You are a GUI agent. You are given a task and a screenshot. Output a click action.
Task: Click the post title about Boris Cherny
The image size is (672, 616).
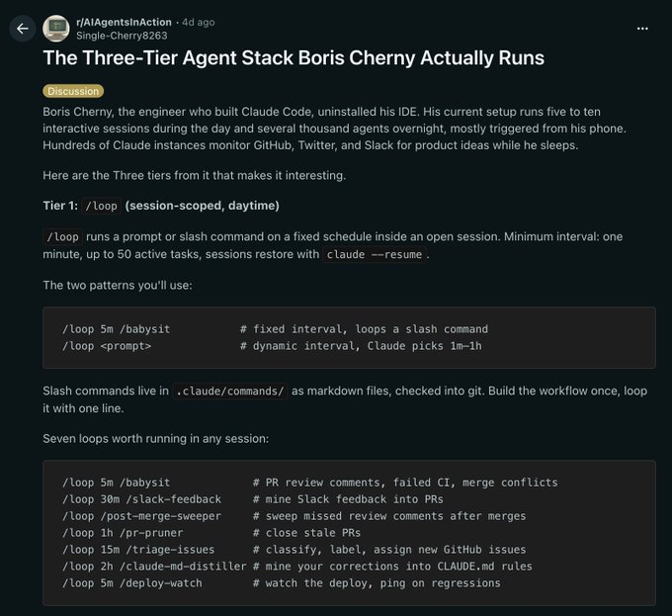pos(294,58)
